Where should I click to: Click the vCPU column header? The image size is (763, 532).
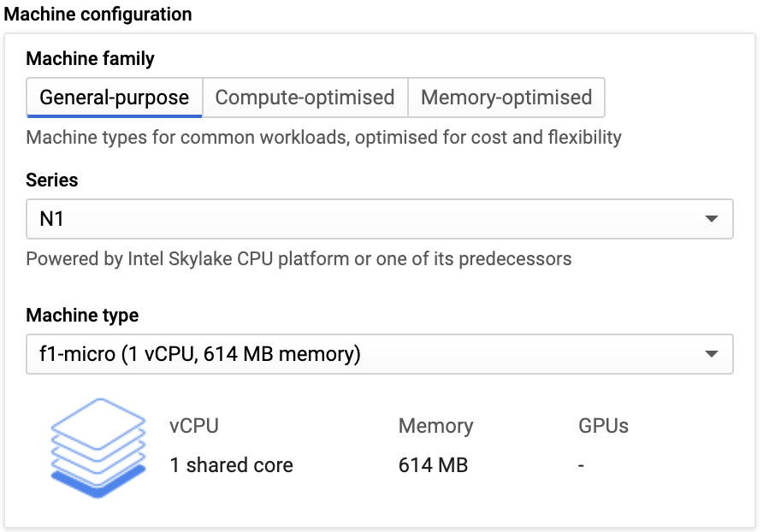195,426
